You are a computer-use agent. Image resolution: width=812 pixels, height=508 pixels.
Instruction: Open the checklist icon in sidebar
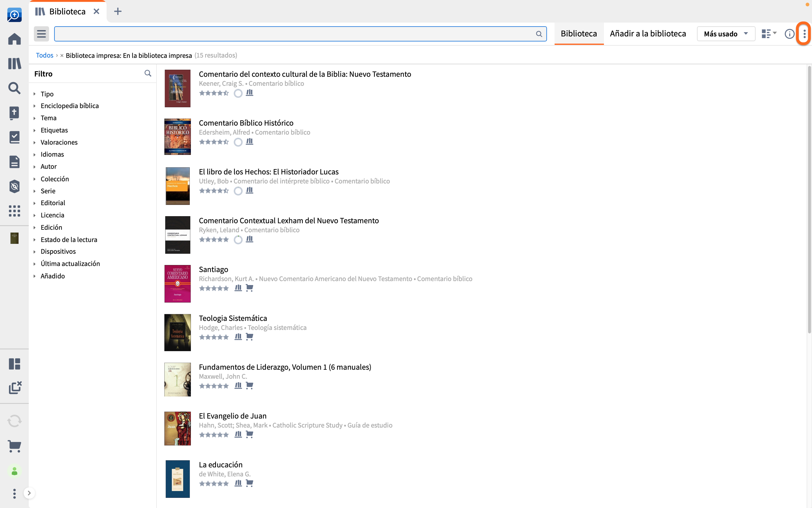[14, 137]
